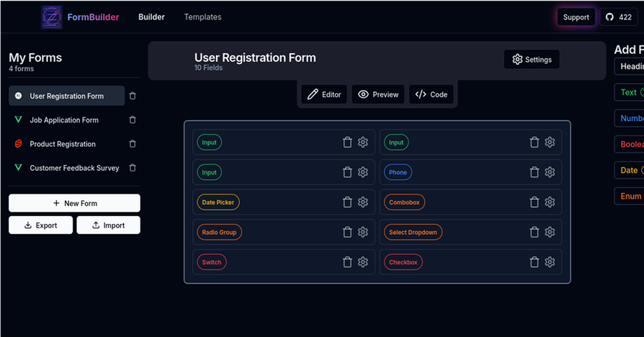Delete the Customer Feedback Survey form

(133, 168)
